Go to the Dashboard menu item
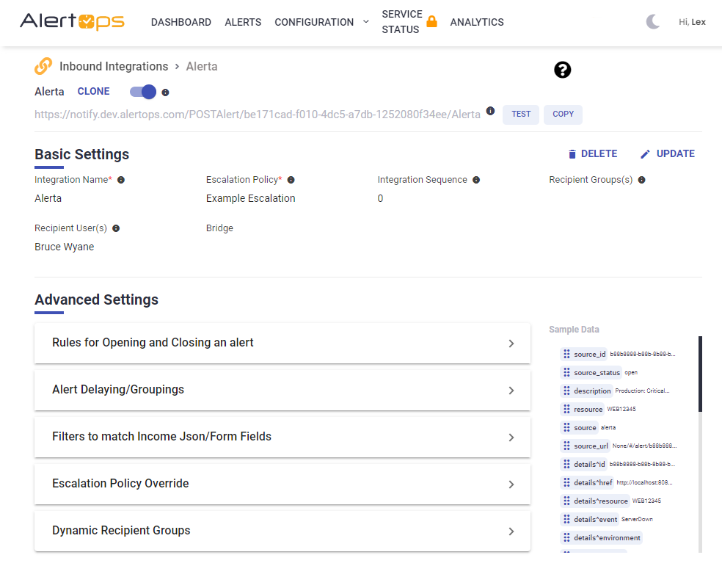Screen dimensions: 722x588 (x=180, y=22)
